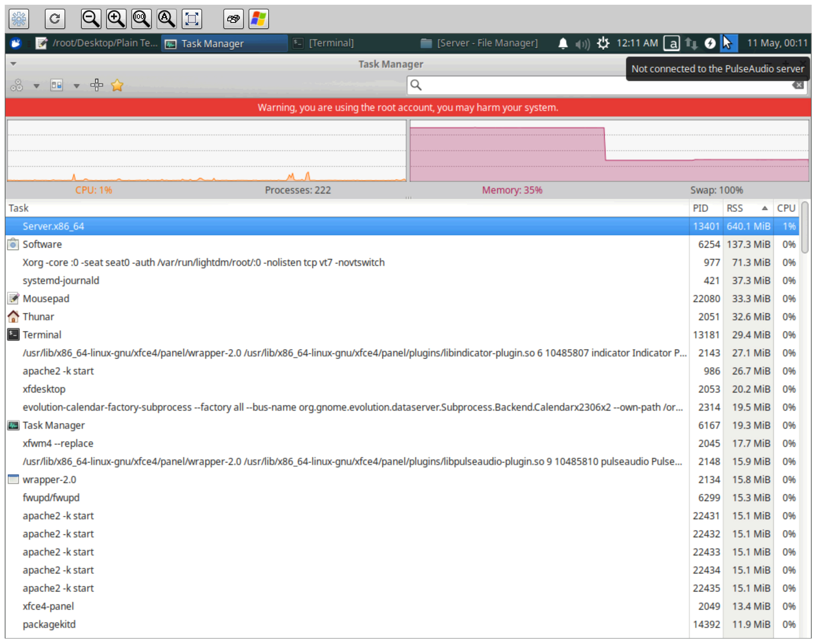Screen dimensions: 816x644
Task: Click the PID column header
Action: click(701, 208)
